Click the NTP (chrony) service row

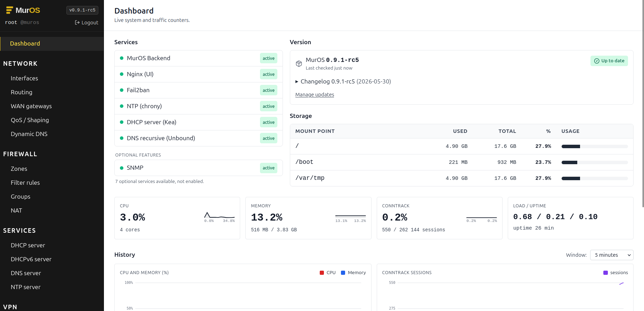(x=198, y=106)
